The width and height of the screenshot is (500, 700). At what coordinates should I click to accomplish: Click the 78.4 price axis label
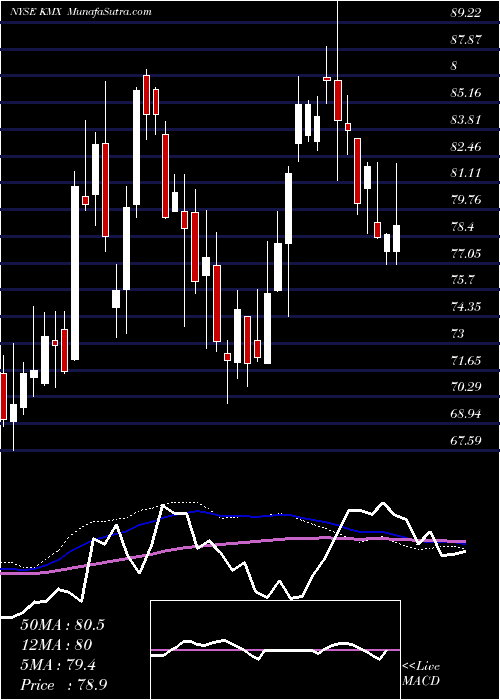point(462,227)
